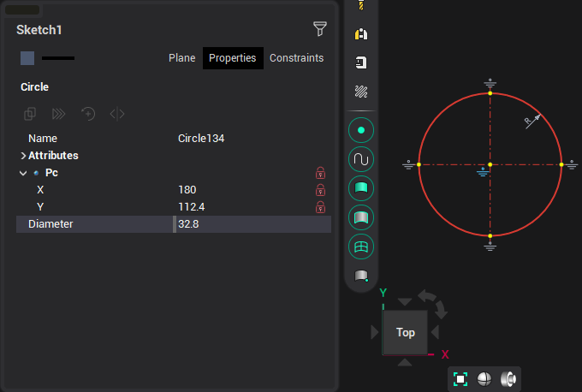Screen dimensions: 582x392
Task: Select the spline curve tool
Action: point(361,159)
